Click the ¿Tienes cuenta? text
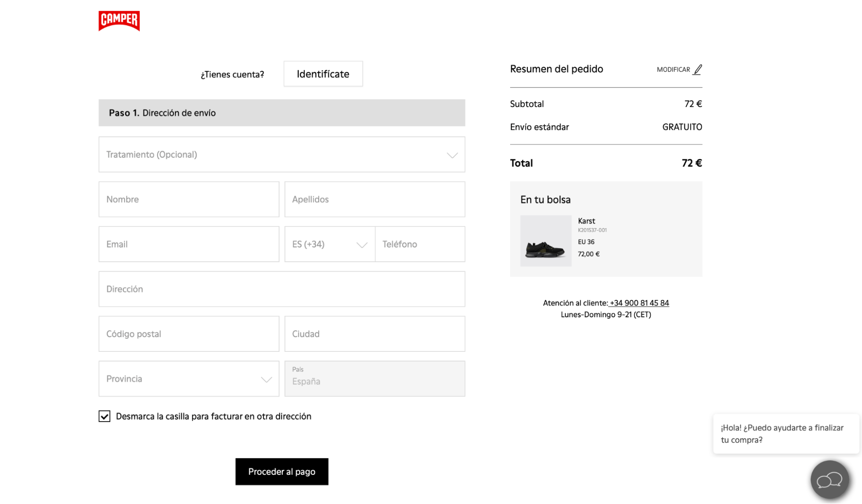The height and width of the screenshot is (504, 862). (232, 74)
